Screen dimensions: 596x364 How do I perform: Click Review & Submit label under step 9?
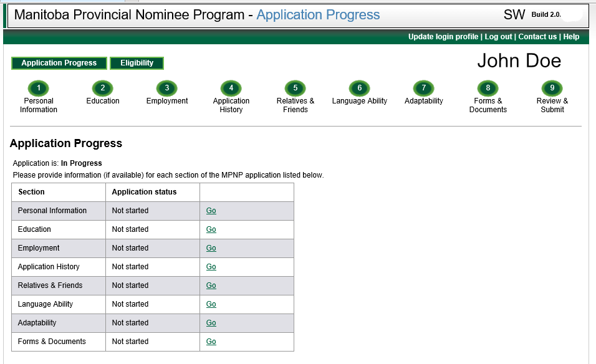552,105
